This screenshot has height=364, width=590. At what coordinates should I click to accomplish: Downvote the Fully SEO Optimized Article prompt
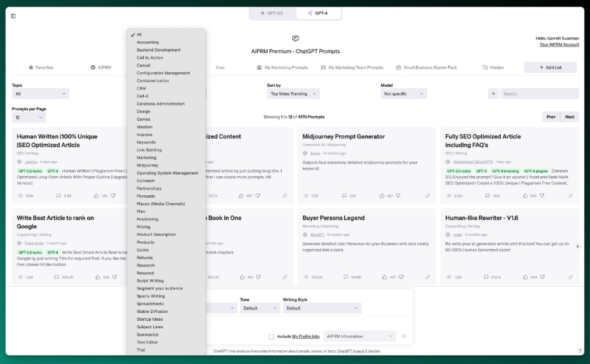[x=542, y=196]
